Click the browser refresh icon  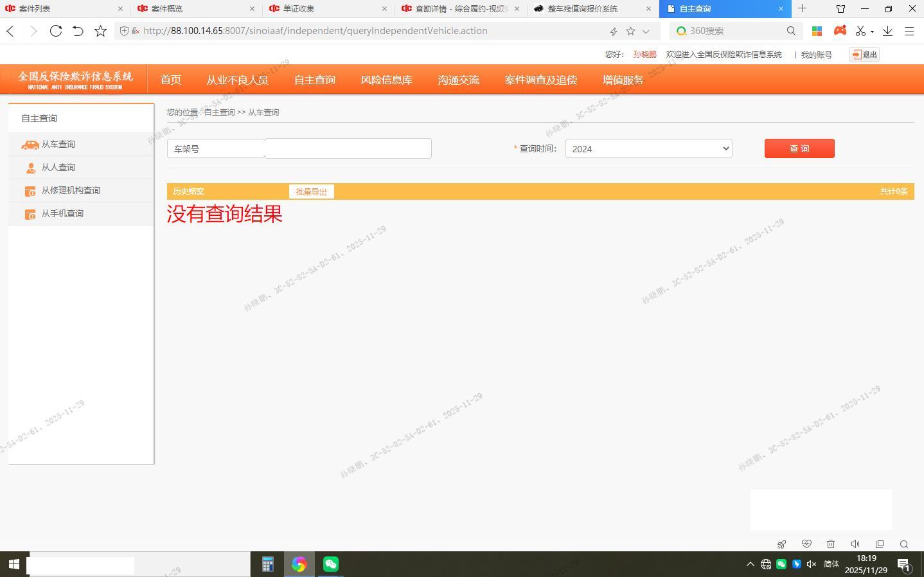point(56,31)
